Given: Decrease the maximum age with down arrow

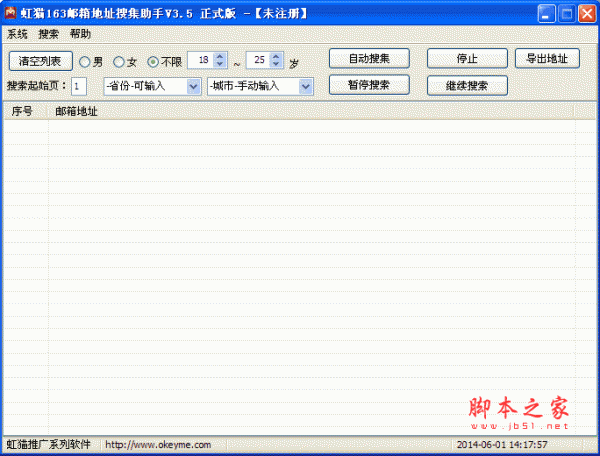Looking at the screenshot, I should pyautogui.click(x=276, y=64).
